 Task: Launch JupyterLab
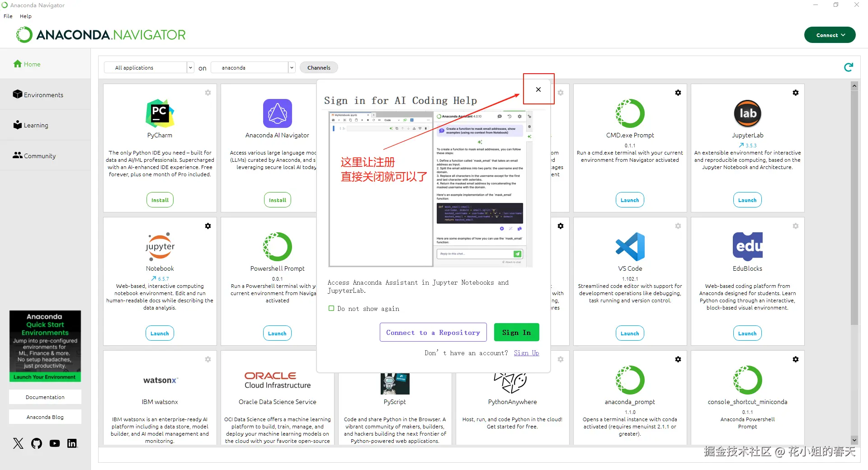(x=747, y=200)
